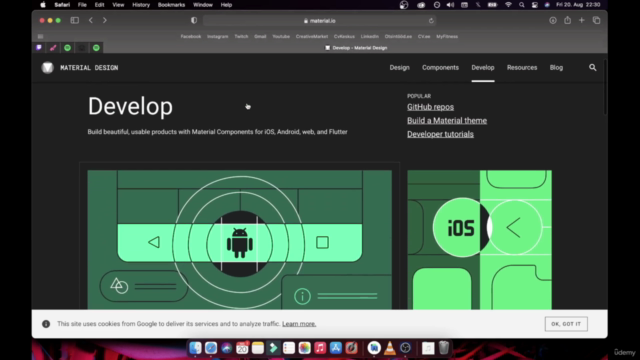Open the Android illustration card

tap(240, 240)
